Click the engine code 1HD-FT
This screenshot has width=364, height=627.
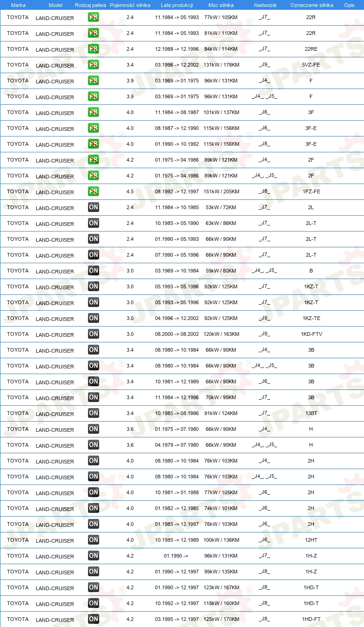311,619
